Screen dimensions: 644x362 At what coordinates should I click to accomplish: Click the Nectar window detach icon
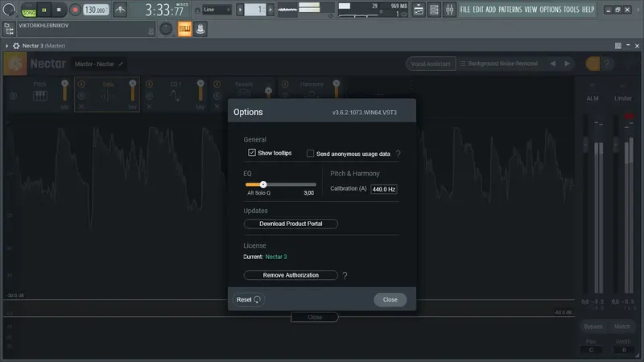617,46
